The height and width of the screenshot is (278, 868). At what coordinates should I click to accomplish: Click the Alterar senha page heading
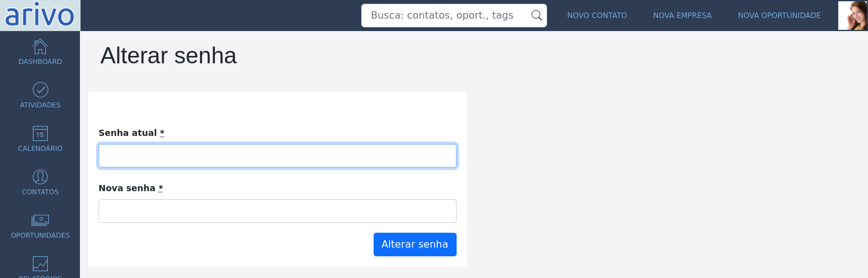click(x=169, y=56)
